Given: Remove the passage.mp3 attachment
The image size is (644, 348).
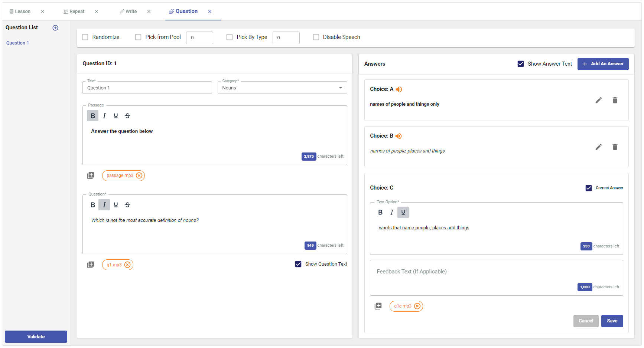Looking at the screenshot, I should (x=139, y=175).
